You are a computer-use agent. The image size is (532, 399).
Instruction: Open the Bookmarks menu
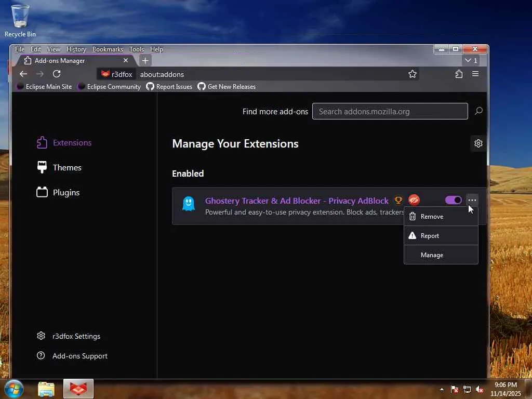[x=108, y=49]
